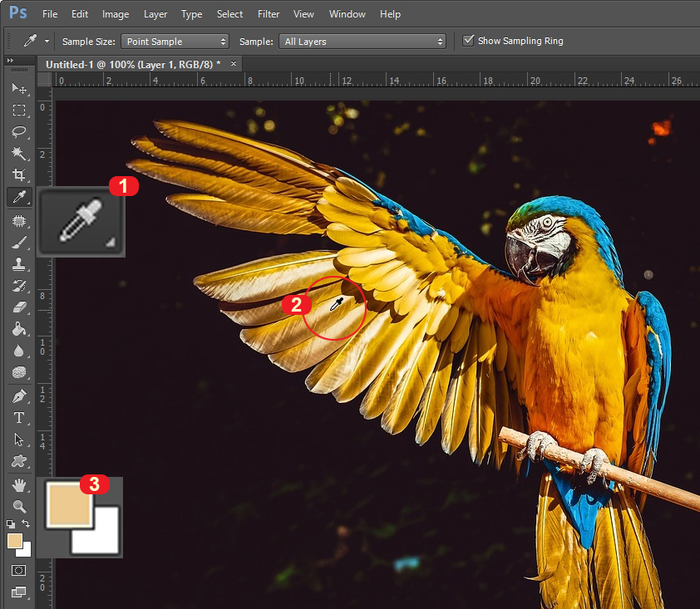Select the Spot Healing Brush tool

19,221
